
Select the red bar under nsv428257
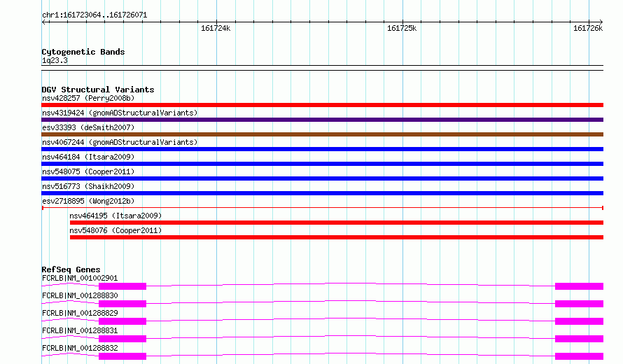click(322, 105)
